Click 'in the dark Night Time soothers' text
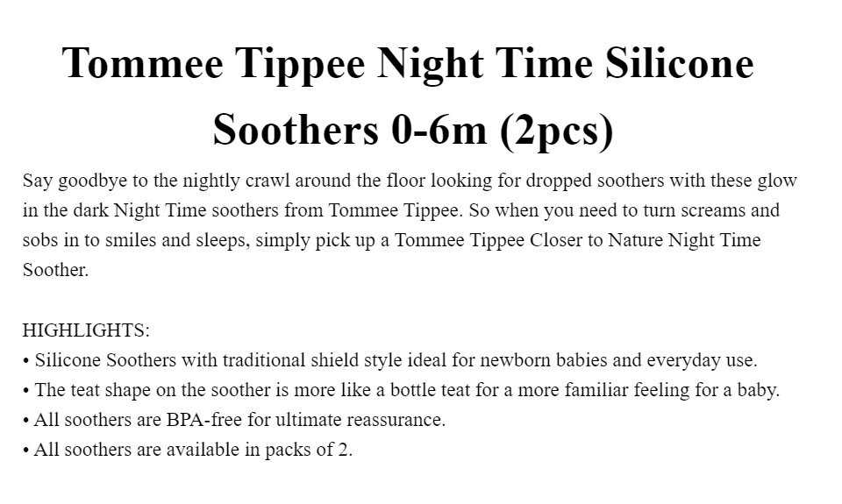 click(150, 209)
